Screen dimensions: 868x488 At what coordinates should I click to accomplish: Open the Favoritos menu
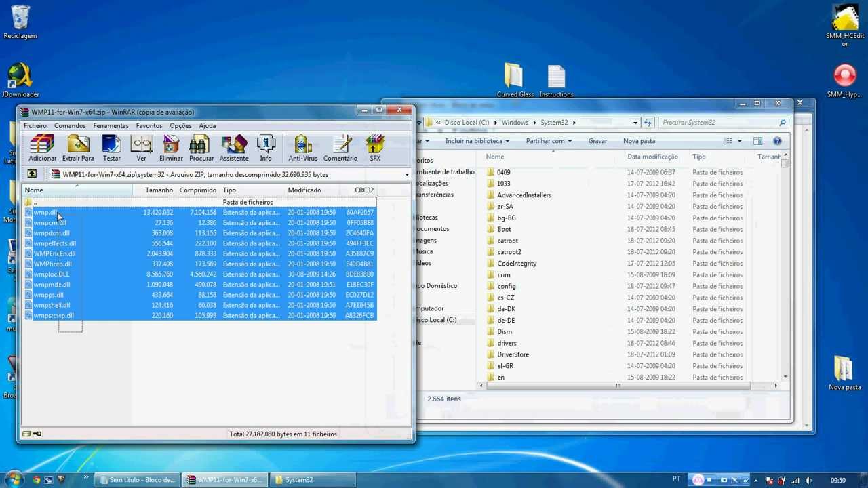(x=149, y=125)
